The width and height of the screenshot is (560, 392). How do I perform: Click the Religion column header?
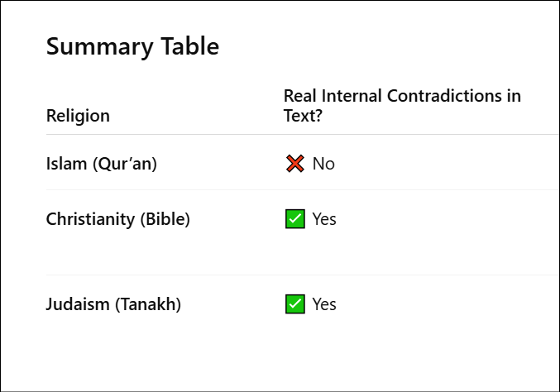(x=78, y=116)
